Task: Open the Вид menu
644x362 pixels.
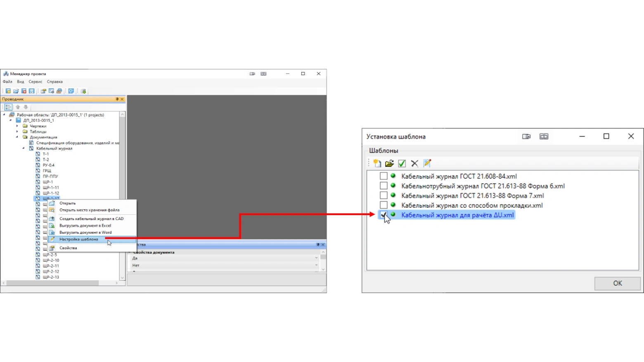Action: point(21,82)
